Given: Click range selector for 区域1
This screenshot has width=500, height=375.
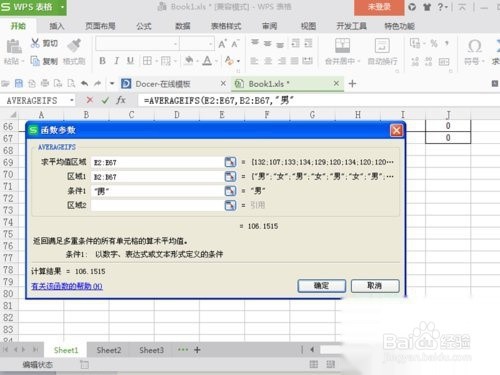Looking at the screenshot, I should pyautogui.click(x=230, y=176).
